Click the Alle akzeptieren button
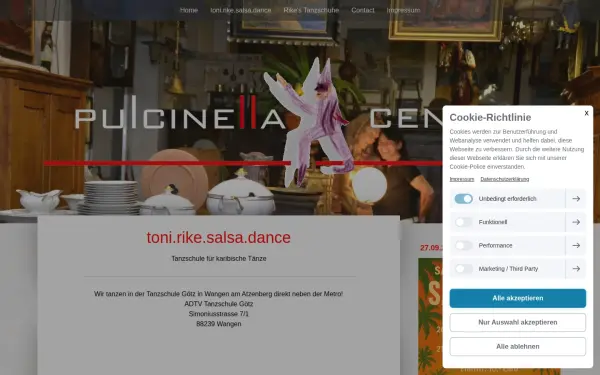This screenshot has width=600, height=375. [x=517, y=298]
